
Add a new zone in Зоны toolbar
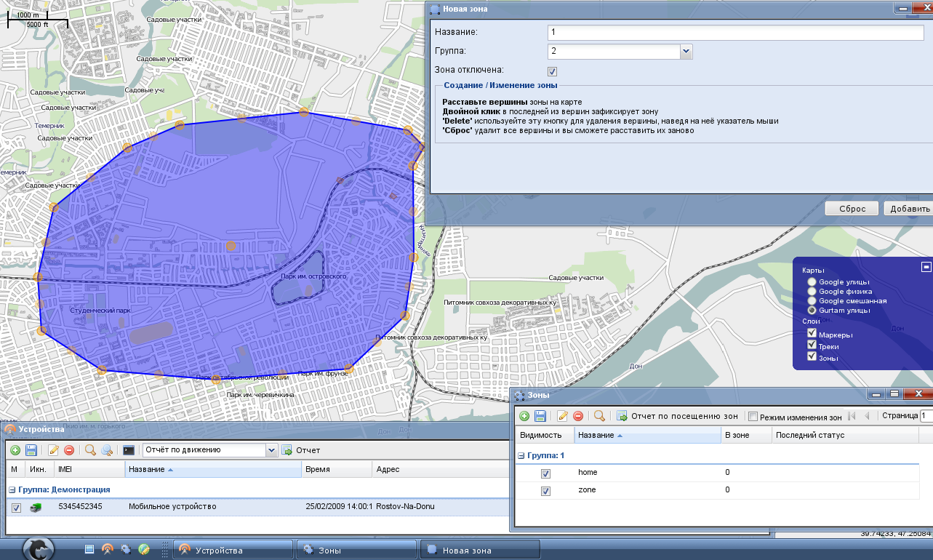(524, 416)
